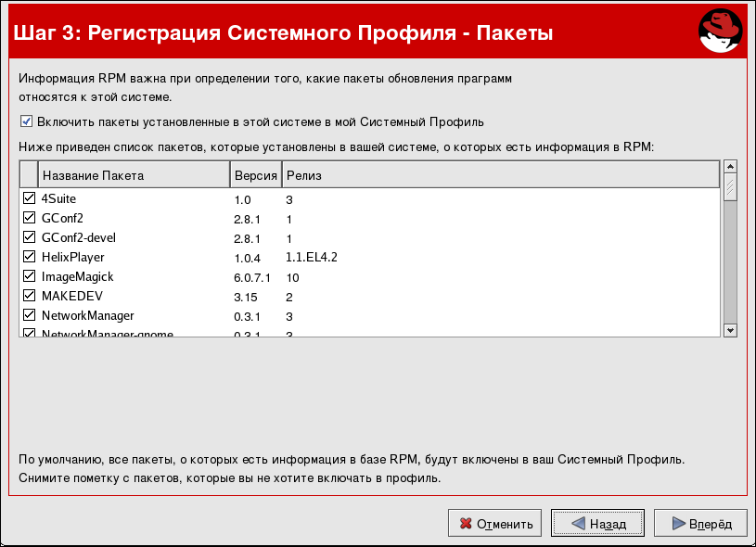Select the ImageMagick row in package list
Viewport: 756px width, 547px height.
click(77, 276)
